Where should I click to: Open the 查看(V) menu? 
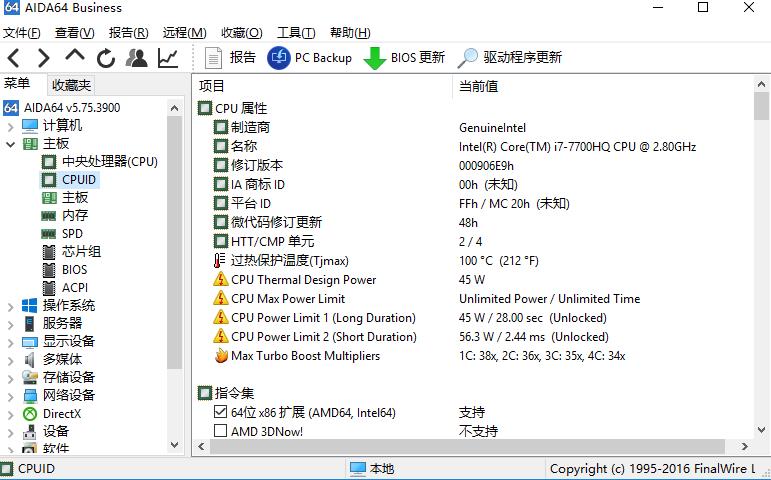[75, 33]
